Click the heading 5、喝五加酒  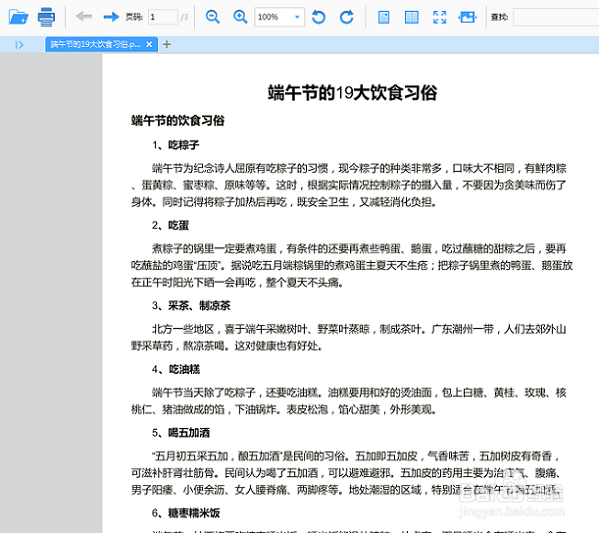[x=181, y=433]
